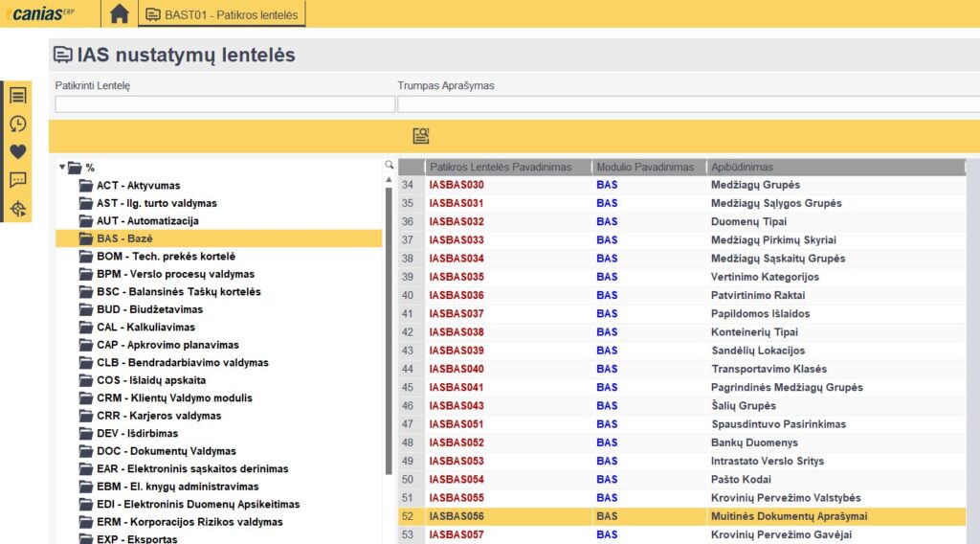
Task: Click the Trumpas Aprašymas input field
Action: pyautogui.click(x=687, y=104)
